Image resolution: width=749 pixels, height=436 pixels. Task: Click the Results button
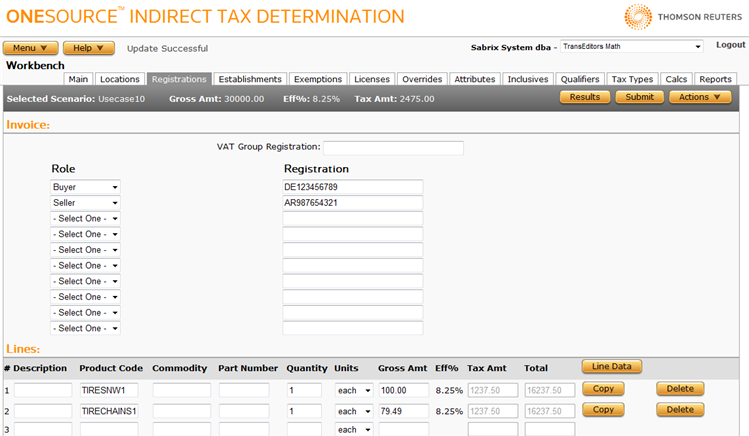click(x=585, y=97)
